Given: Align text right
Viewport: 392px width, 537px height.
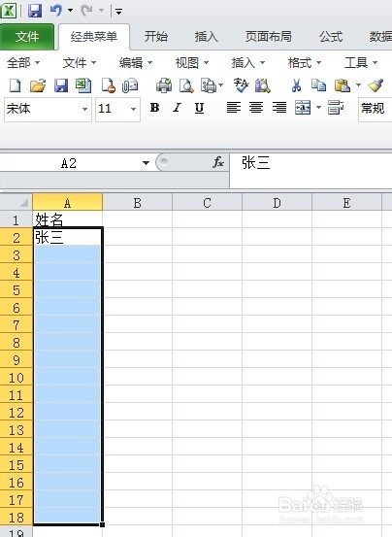Looking at the screenshot, I should pyautogui.click(x=279, y=108).
